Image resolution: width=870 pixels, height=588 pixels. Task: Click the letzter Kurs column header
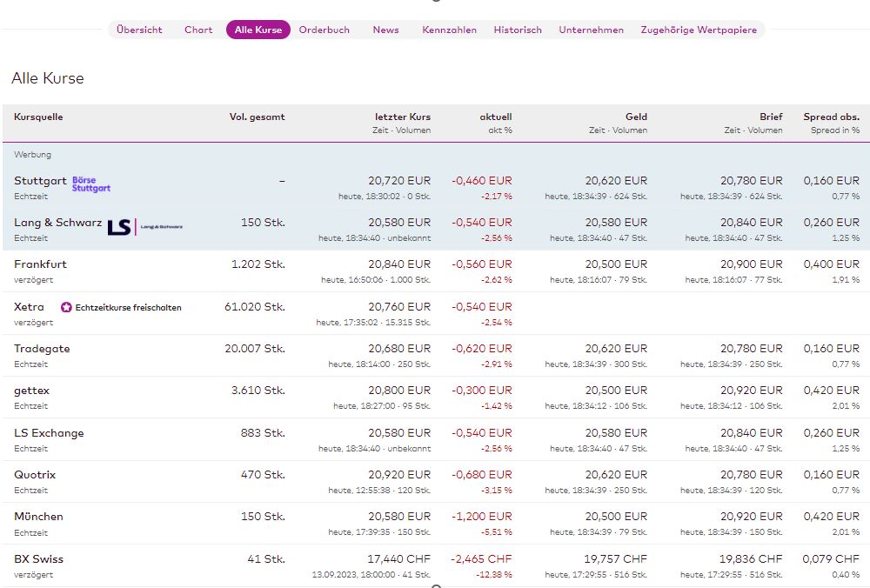[x=402, y=117]
